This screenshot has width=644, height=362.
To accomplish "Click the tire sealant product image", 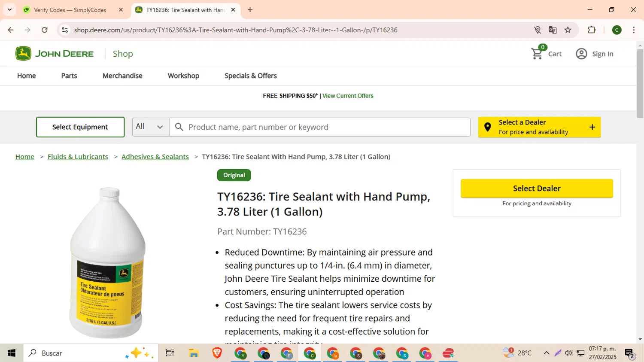I will click(107, 263).
